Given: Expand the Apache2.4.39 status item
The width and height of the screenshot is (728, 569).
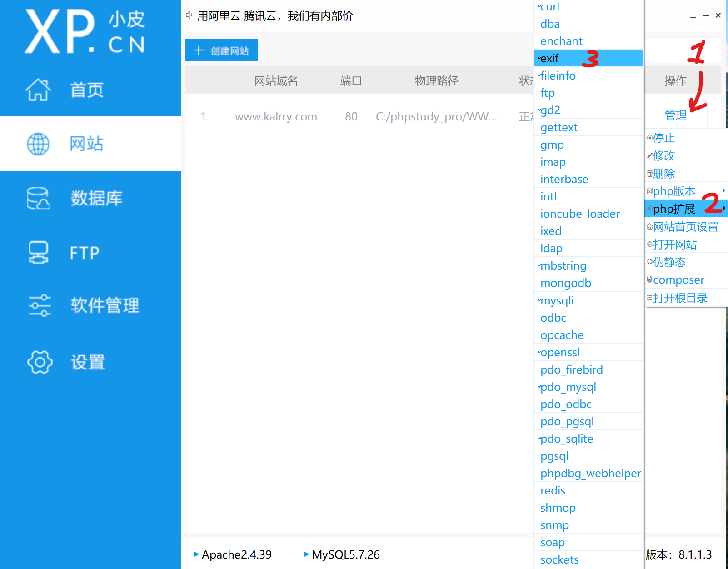Looking at the screenshot, I should [x=236, y=554].
